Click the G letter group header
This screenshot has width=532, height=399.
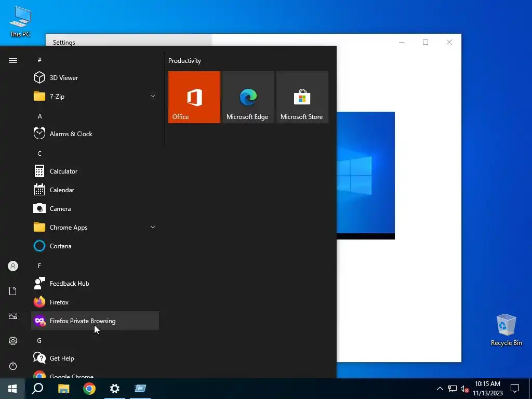click(x=39, y=340)
